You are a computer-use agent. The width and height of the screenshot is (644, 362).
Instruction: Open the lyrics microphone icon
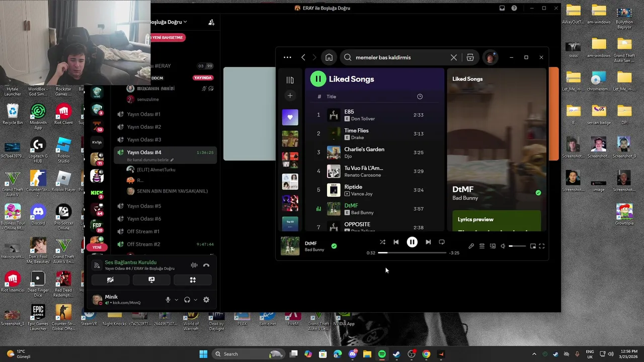471,246
